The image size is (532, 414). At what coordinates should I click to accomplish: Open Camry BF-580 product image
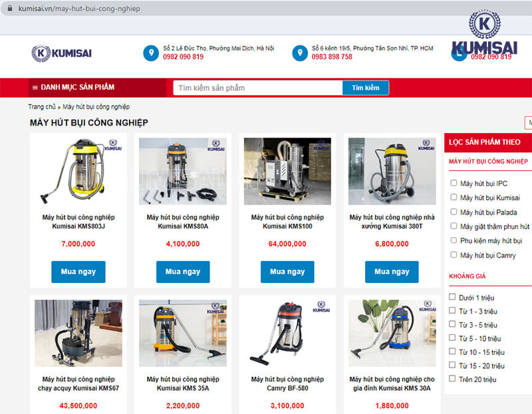(287, 333)
